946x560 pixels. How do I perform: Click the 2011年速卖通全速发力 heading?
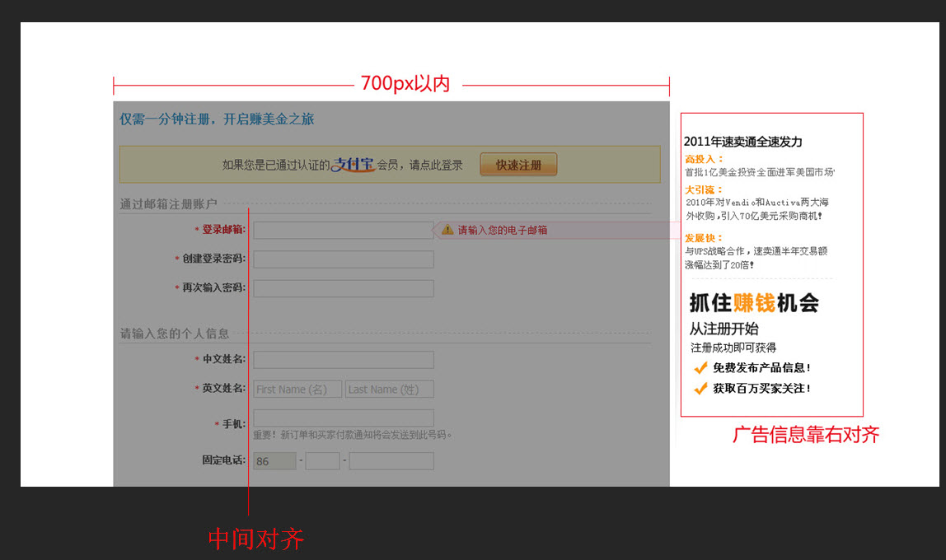742,142
